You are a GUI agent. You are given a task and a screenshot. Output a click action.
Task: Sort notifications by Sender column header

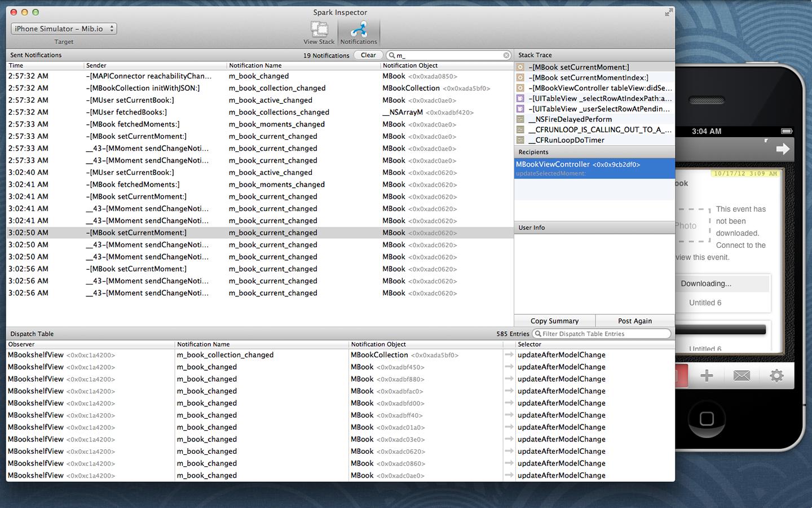(155, 65)
